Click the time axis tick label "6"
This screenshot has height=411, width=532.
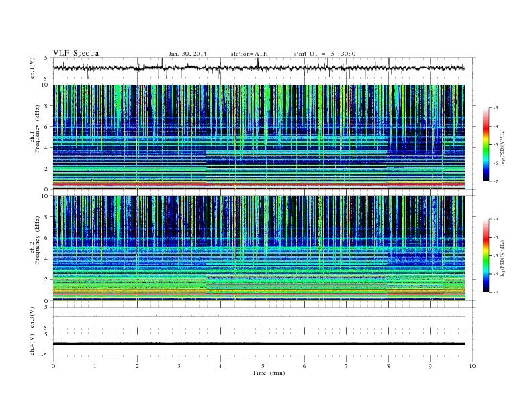(304, 366)
